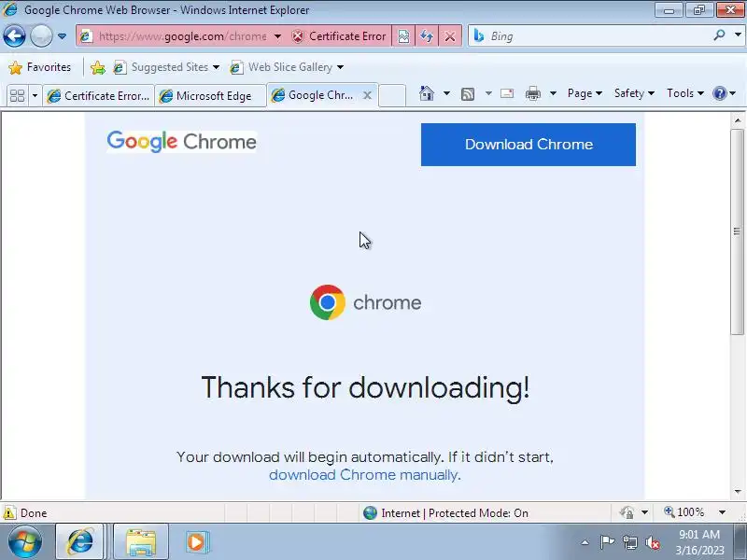
Task: Show Quick Tabs grid icon
Action: 17,96
